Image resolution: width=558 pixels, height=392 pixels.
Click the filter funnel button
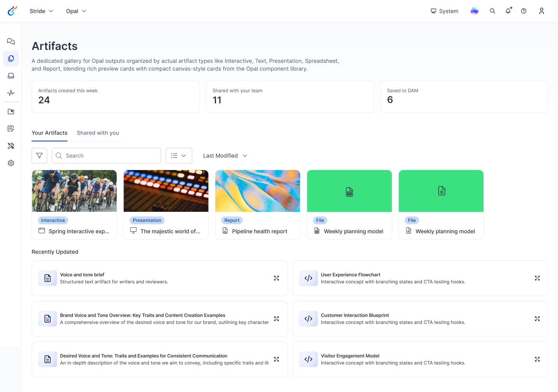pyautogui.click(x=39, y=156)
